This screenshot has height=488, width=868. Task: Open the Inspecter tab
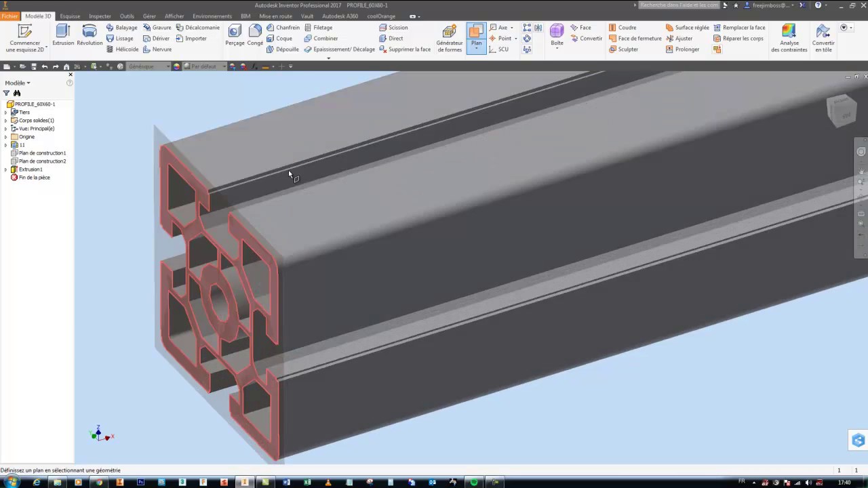tap(100, 16)
